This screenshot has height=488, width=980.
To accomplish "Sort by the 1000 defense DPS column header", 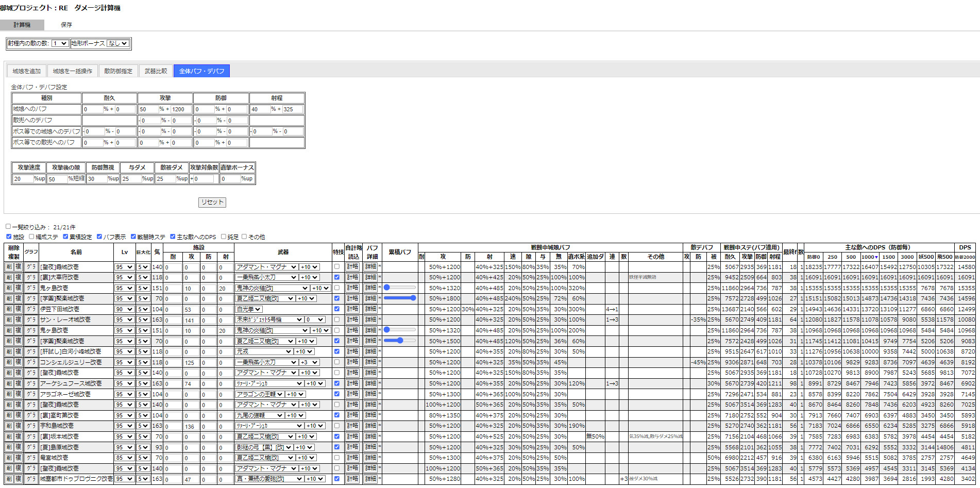I will coord(869,257).
